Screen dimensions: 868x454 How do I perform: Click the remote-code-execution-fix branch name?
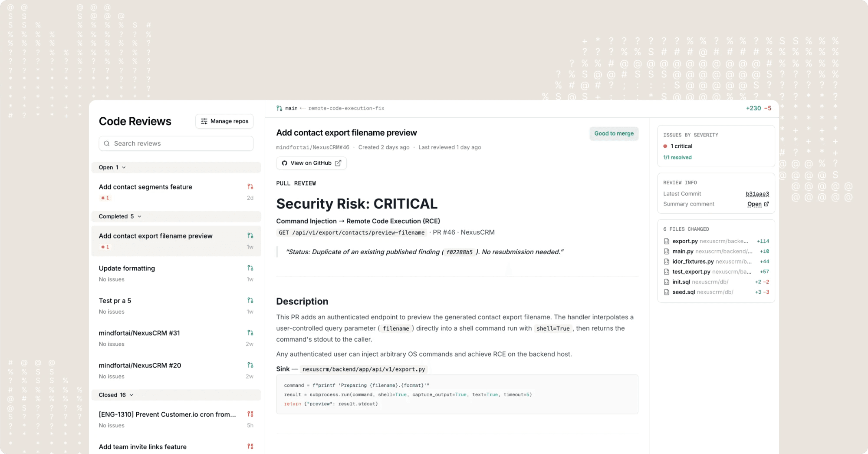click(x=346, y=108)
